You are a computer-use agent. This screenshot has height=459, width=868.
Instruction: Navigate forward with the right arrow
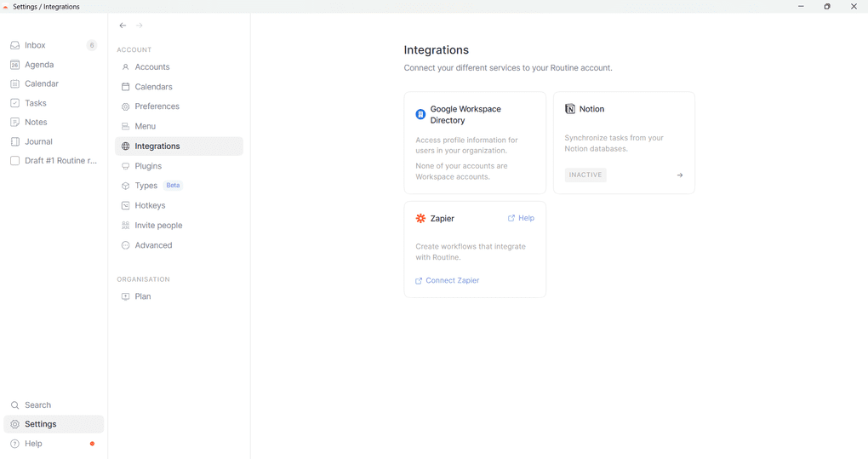coord(140,26)
